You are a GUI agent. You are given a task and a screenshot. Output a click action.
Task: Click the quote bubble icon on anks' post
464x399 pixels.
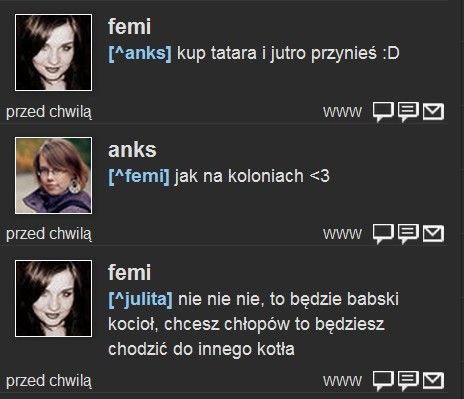point(408,233)
